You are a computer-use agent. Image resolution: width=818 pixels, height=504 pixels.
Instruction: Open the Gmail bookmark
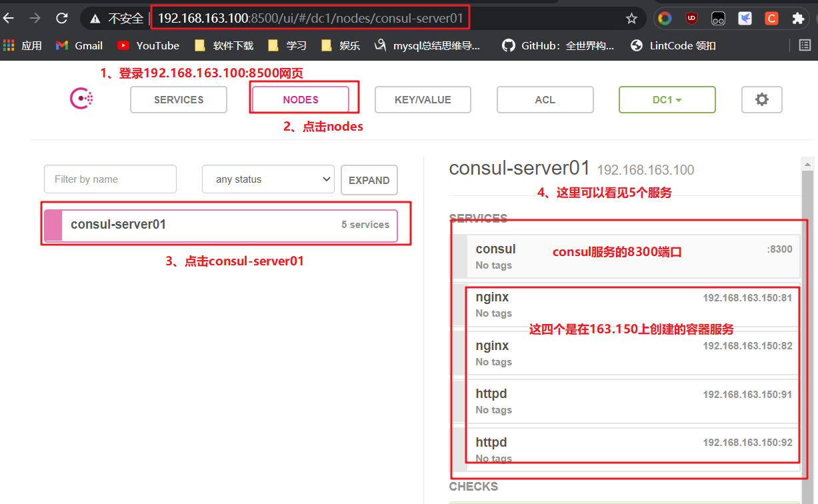coord(79,45)
